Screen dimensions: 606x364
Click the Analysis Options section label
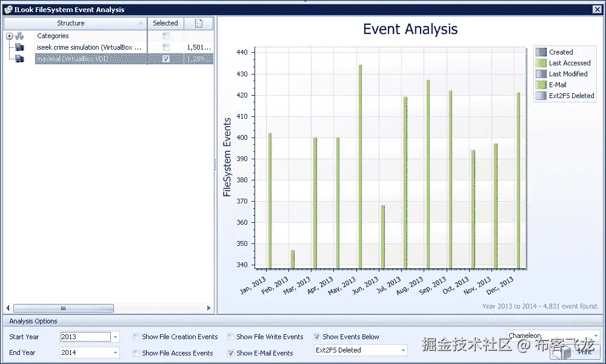(x=33, y=321)
